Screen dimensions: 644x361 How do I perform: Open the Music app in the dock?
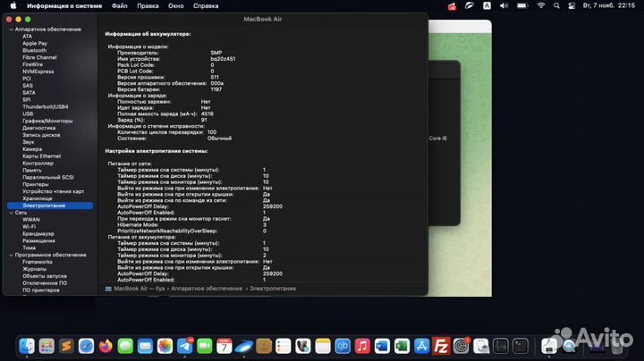(362, 345)
